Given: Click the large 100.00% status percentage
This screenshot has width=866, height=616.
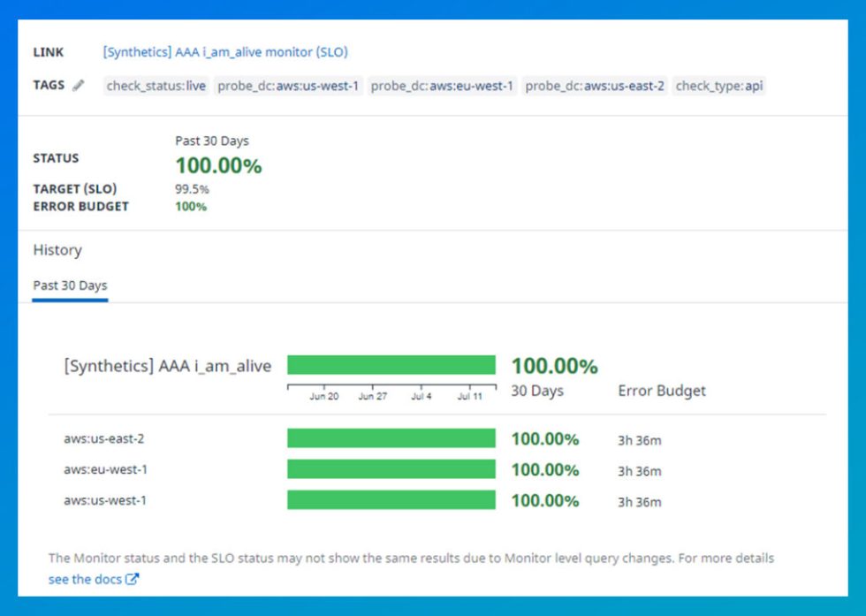Looking at the screenshot, I should tap(218, 165).
